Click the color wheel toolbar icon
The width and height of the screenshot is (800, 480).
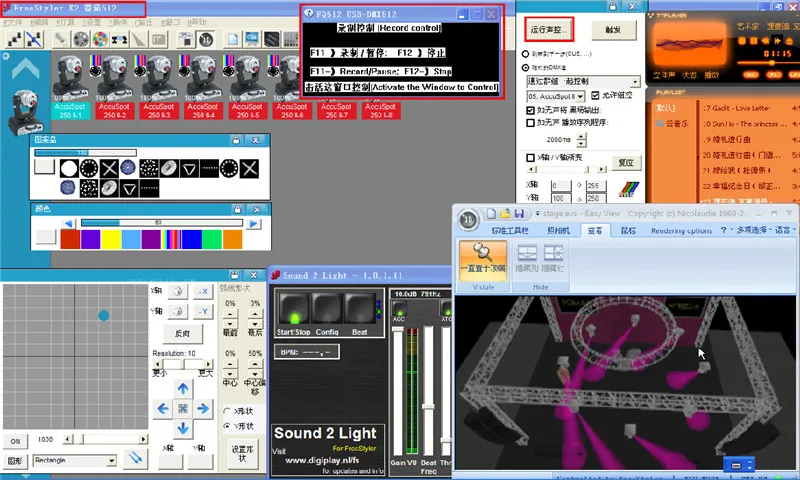pos(101,39)
